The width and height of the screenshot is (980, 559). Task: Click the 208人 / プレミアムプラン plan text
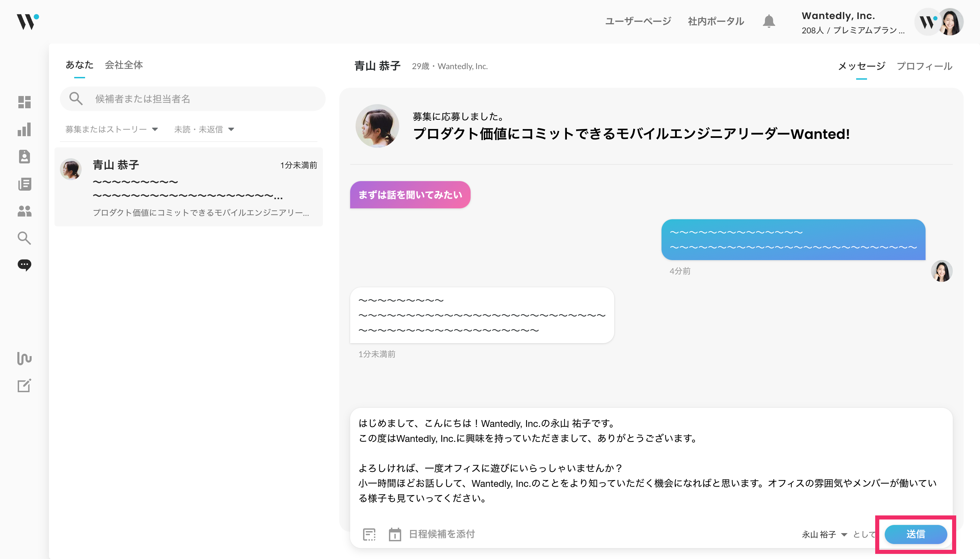click(853, 30)
